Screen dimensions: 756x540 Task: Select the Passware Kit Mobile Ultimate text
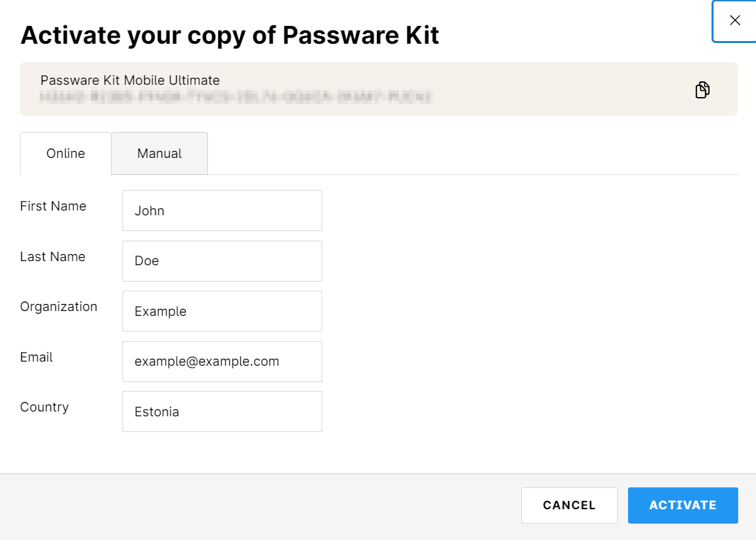coord(130,80)
